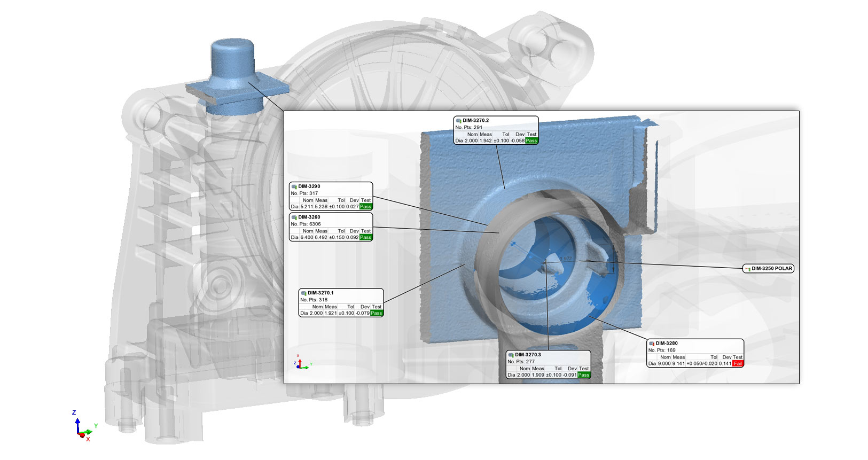Click measured value 1.942 in DIM-3270.2
The height and width of the screenshot is (460, 868).
[486, 141]
